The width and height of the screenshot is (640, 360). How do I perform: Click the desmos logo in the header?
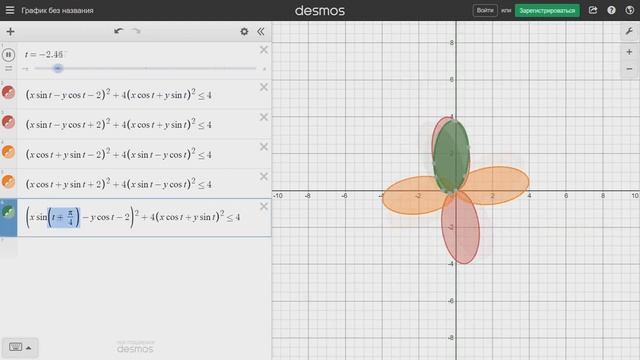tap(320, 11)
